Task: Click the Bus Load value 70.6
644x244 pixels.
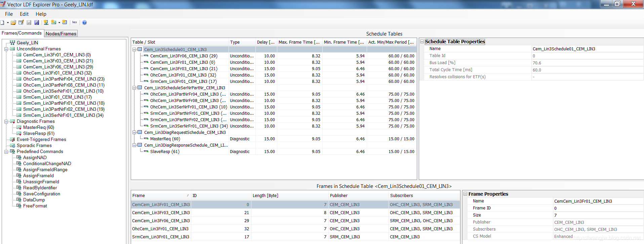Action: tap(588, 63)
